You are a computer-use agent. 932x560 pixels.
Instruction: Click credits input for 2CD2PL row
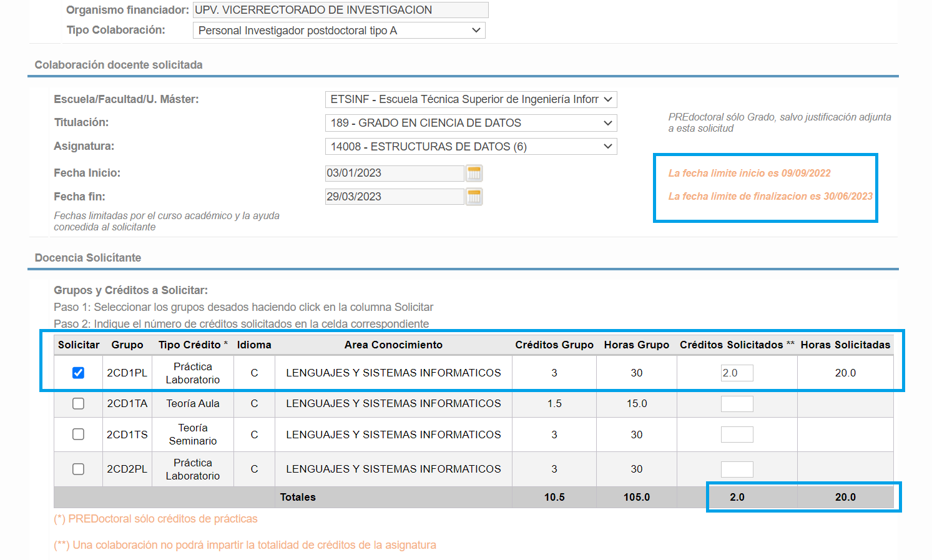coord(737,469)
